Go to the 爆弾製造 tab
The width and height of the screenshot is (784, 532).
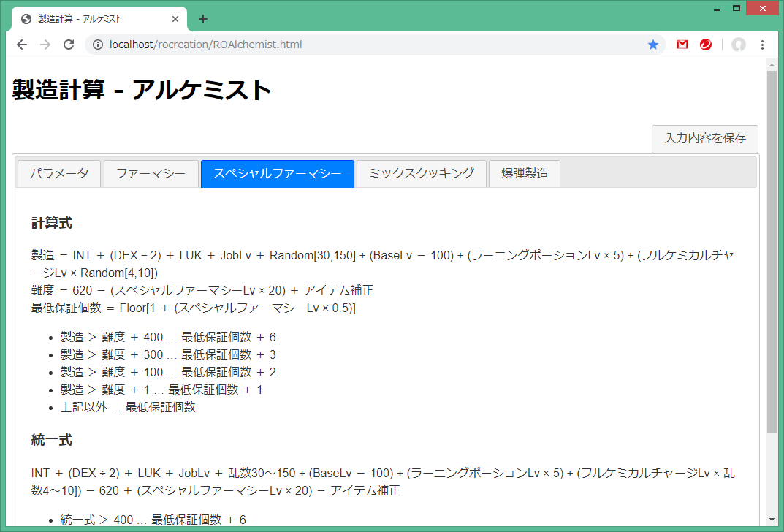(x=524, y=174)
